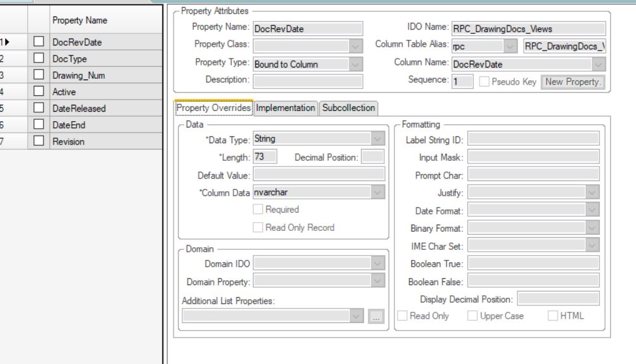The height and width of the screenshot is (364, 636).
Task: Switch to the Property Overrides tab
Action: pyautogui.click(x=213, y=108)
